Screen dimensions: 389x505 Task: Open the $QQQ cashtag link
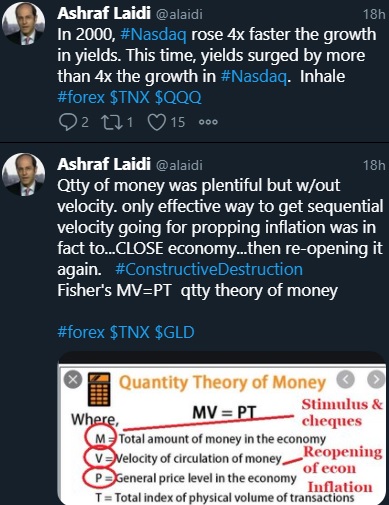tap(178, 97)
